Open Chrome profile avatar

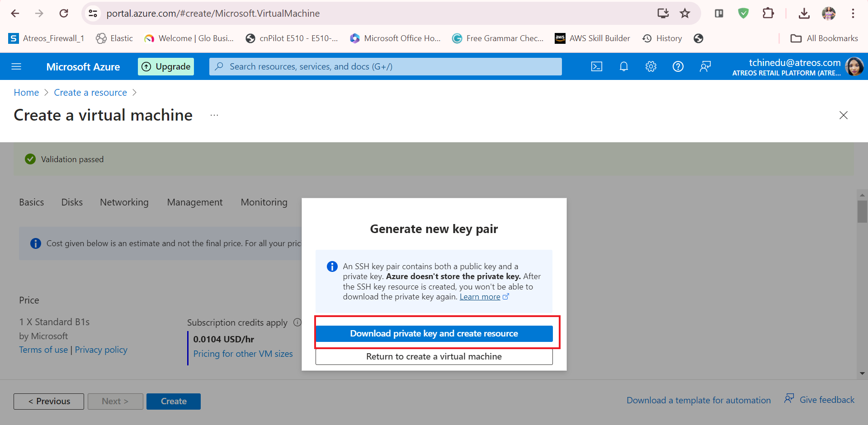829,14
